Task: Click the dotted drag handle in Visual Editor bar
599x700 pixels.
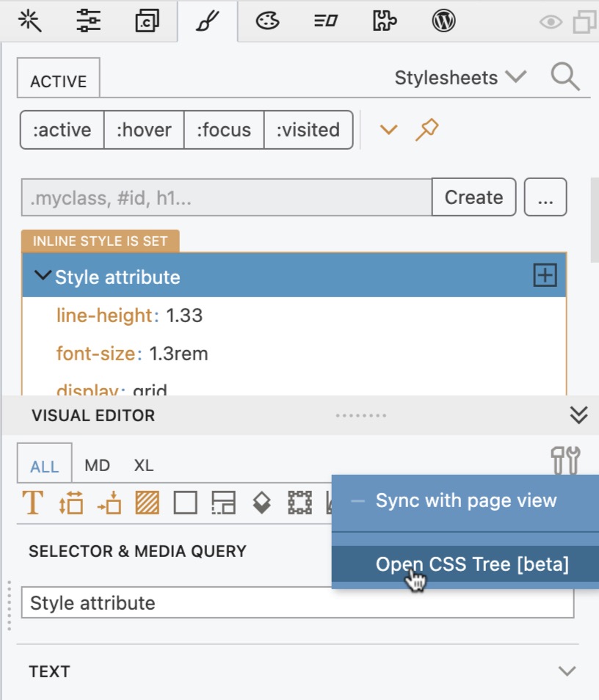Action: click(x=361, y=415)
